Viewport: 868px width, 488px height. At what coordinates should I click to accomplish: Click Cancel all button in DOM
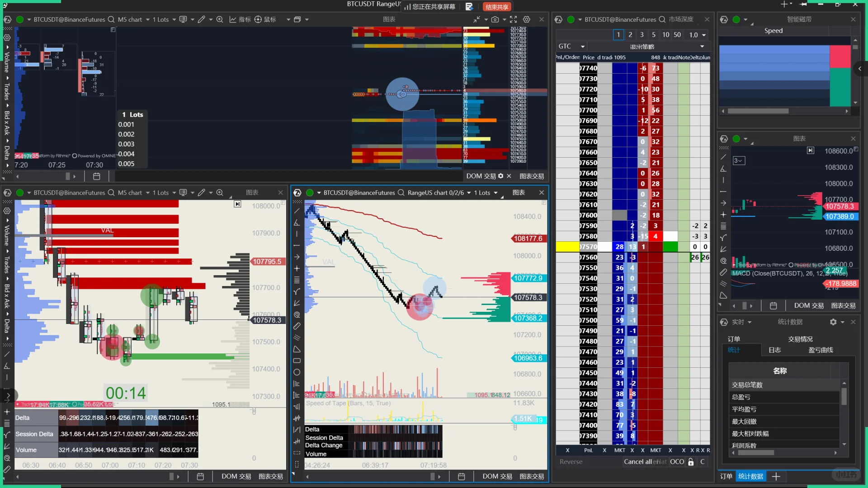[637, 462]
